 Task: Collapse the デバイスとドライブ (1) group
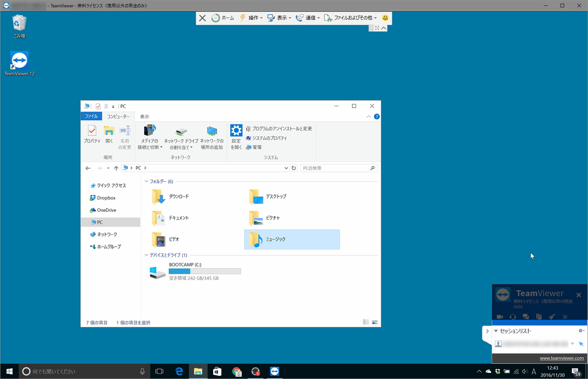(x=146, y=255)
